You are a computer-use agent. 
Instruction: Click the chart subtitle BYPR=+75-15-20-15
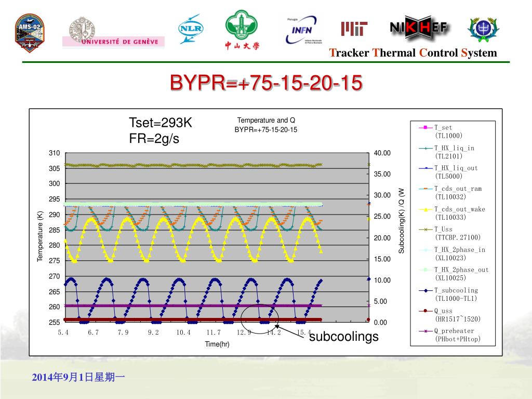[x=266, y=129]
